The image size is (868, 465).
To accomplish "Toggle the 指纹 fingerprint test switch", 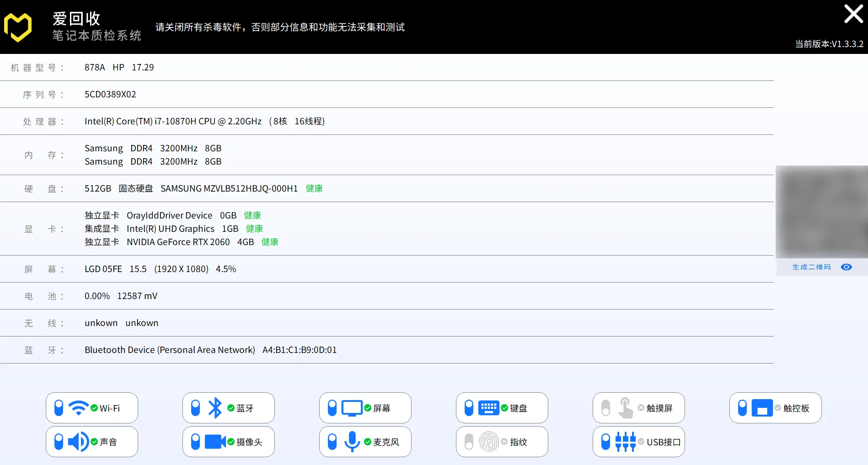I will (x=468, y=441).
